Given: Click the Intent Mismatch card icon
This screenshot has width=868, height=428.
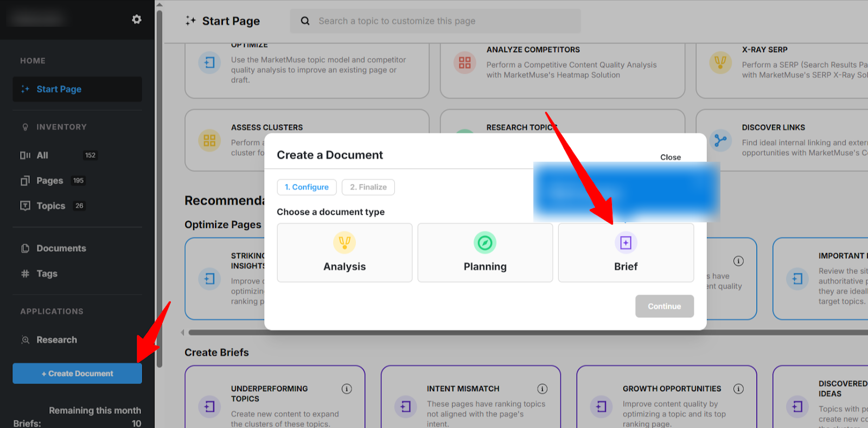Looking at the screenshot, I should [x=405, y=406].
